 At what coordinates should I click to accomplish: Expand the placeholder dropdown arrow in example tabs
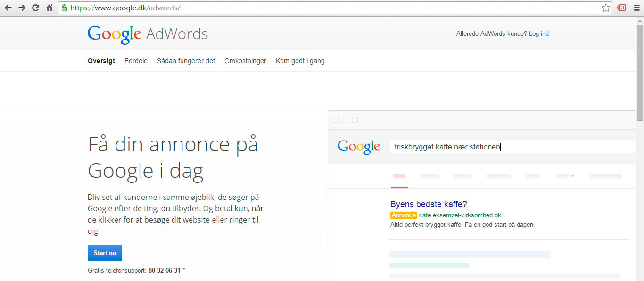[572, 176]
